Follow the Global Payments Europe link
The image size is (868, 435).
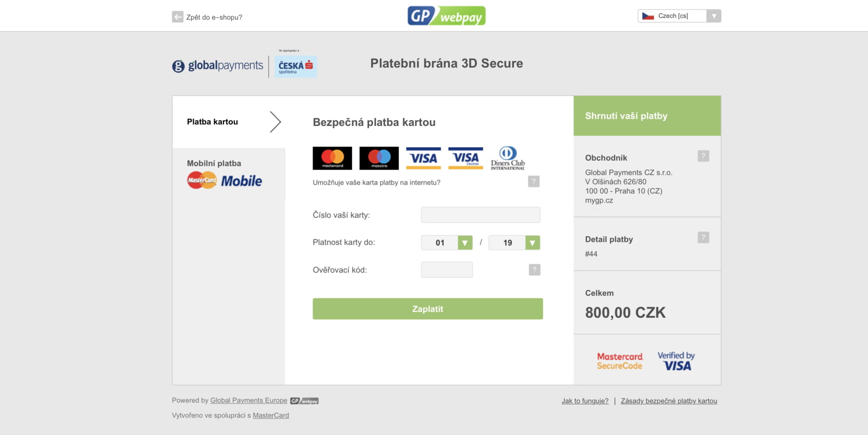(x=248, y=400)
